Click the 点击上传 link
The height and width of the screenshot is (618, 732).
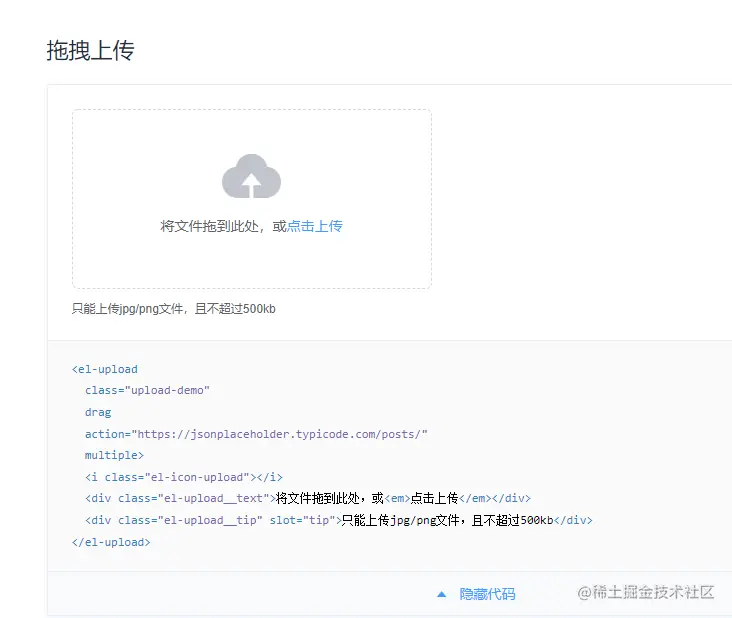(314, 226)
